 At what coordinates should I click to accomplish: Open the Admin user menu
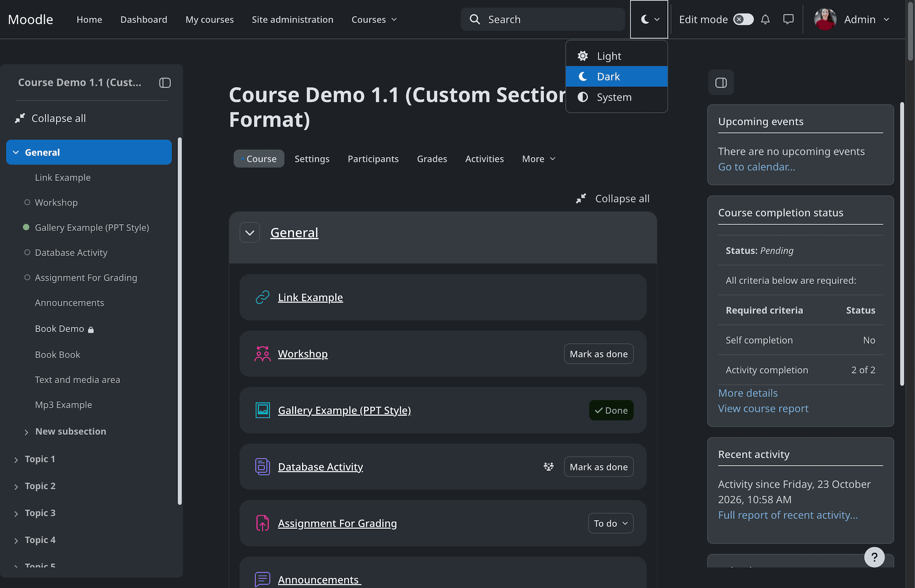point(853,19)
